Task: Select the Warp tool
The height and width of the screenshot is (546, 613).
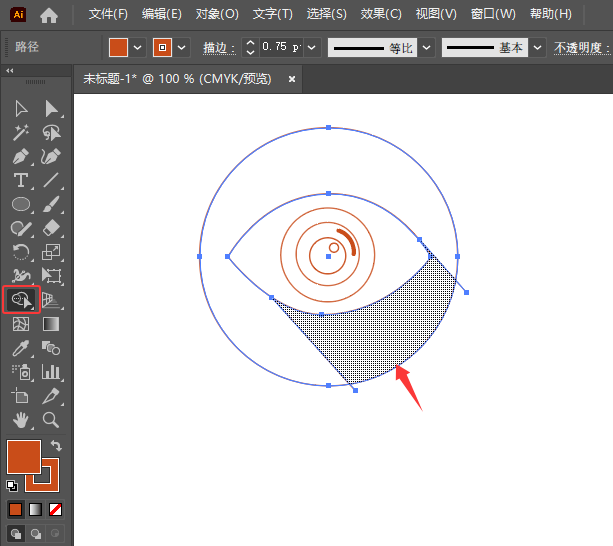Action: [x=21, y=276]
